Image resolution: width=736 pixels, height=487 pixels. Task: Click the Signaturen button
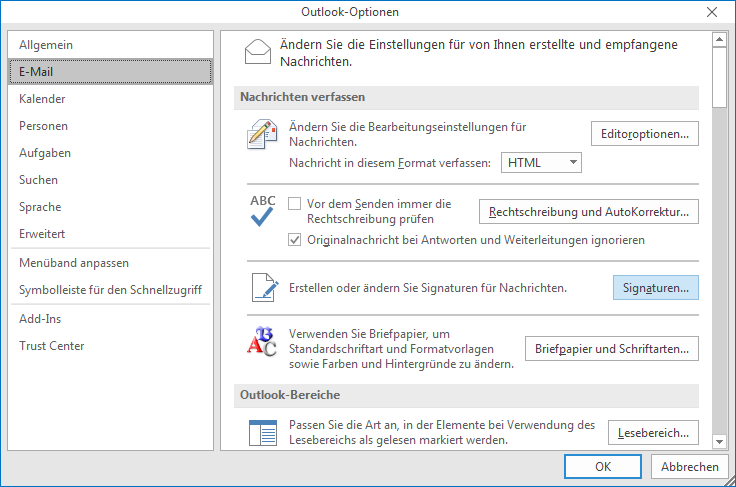point(655,288)
